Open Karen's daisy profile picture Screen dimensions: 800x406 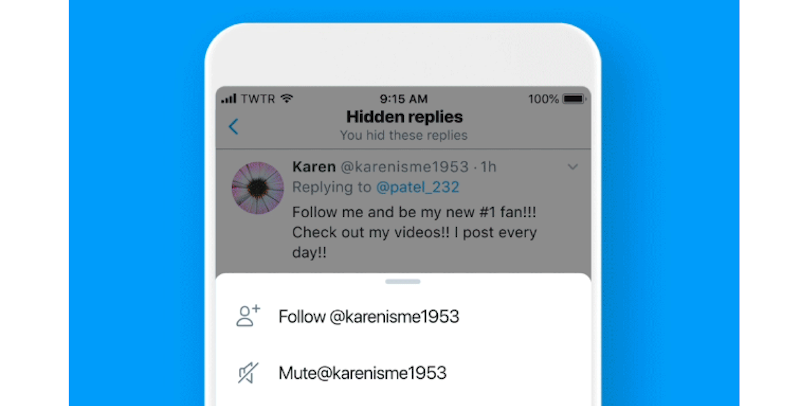coord(258,188)
